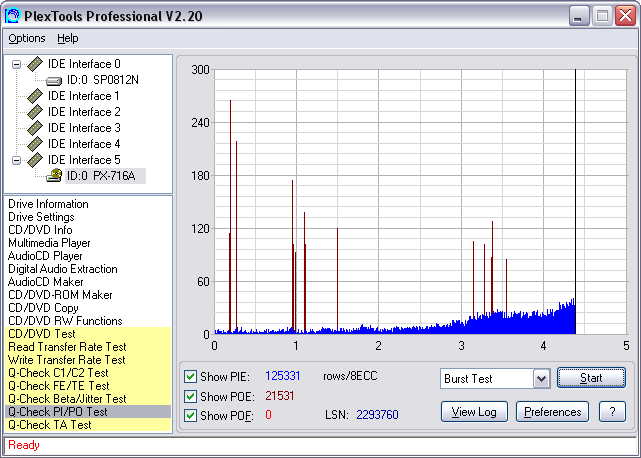641x458 pixels.
Task: Select Q-Check PI/PO Test
Action: 88,412
